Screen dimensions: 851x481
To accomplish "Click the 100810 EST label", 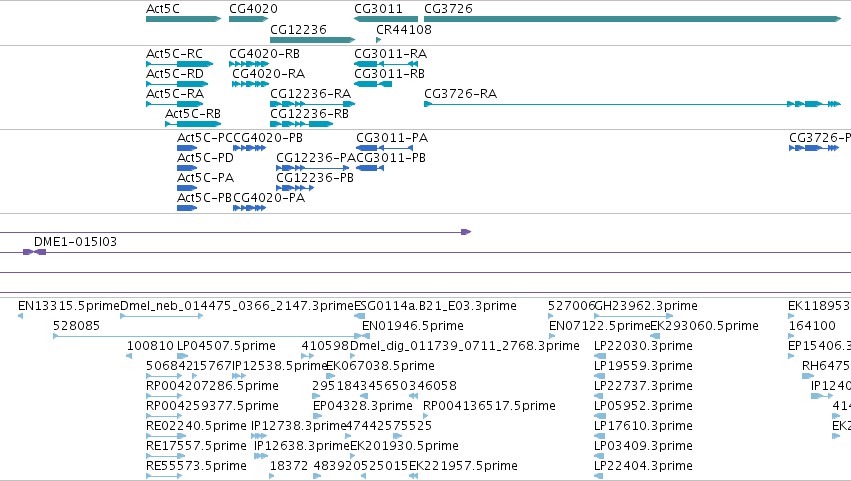I will click(x=150, y=346).
